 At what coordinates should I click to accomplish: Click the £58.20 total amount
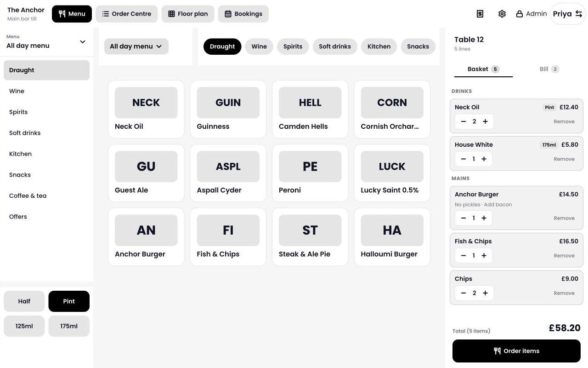(565, 328)
